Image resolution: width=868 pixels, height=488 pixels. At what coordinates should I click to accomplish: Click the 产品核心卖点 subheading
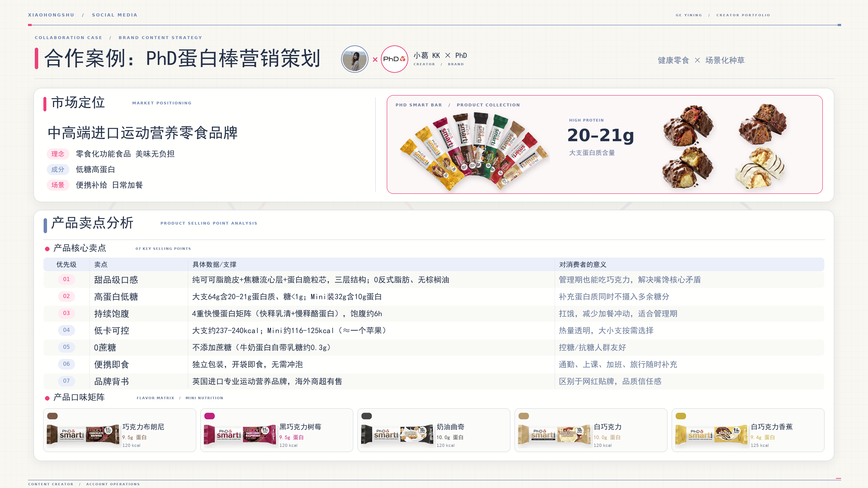pyautogui.click(x=80, y=248)
